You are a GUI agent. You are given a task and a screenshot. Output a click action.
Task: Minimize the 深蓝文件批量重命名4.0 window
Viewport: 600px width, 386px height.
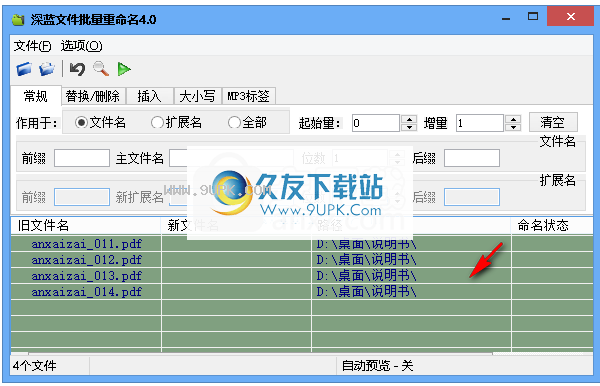(506, 18)
